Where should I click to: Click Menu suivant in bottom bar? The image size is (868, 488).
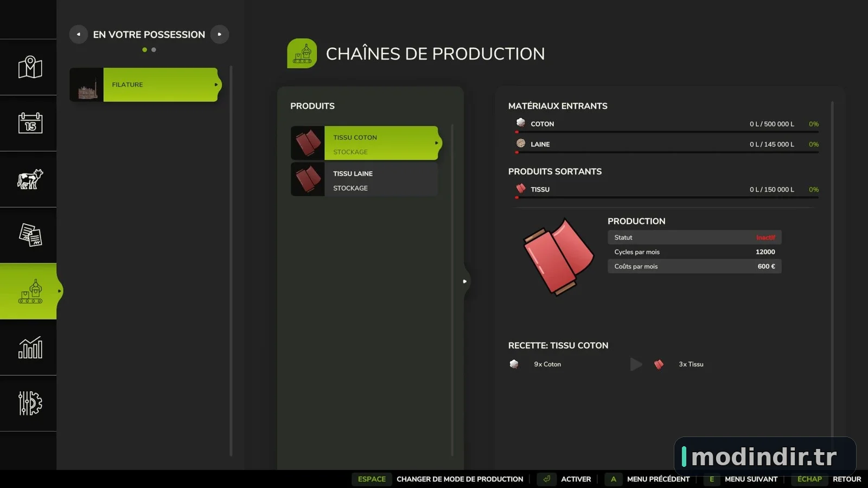tap(751, 479)
